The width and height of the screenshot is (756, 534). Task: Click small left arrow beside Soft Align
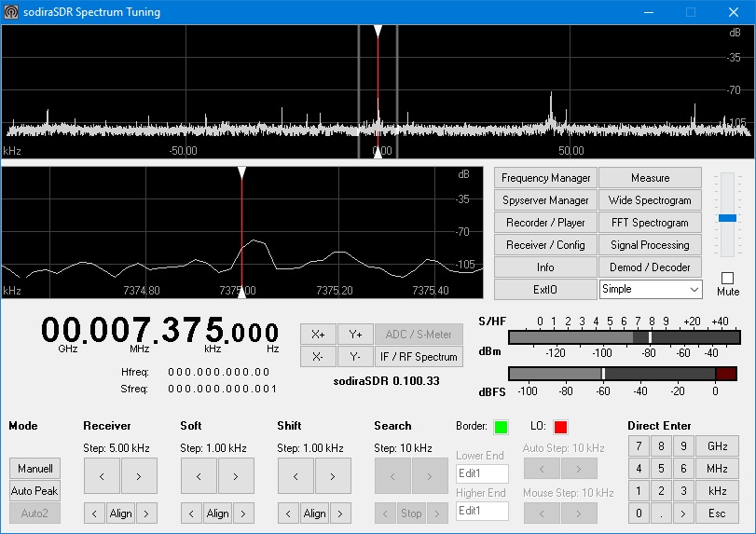point(191,513)
